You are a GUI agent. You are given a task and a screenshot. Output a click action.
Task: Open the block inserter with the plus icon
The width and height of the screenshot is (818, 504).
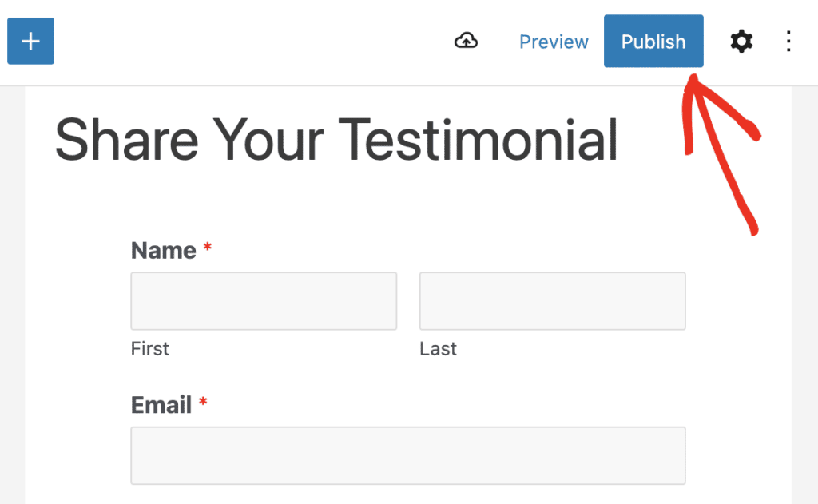[x=30, y=41]
